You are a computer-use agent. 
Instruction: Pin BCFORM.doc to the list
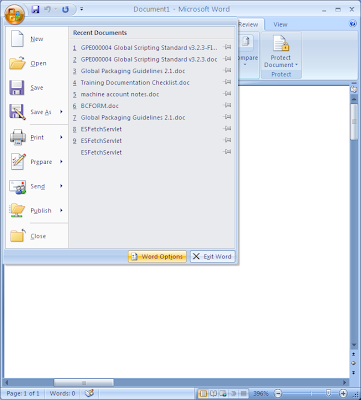click(x=228, y=106)
